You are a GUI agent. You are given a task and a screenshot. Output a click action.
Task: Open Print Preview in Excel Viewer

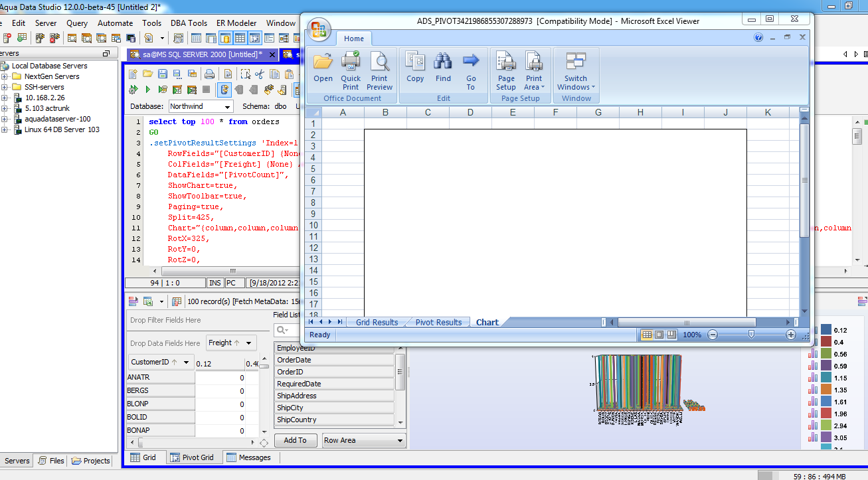tap(379, 70)
